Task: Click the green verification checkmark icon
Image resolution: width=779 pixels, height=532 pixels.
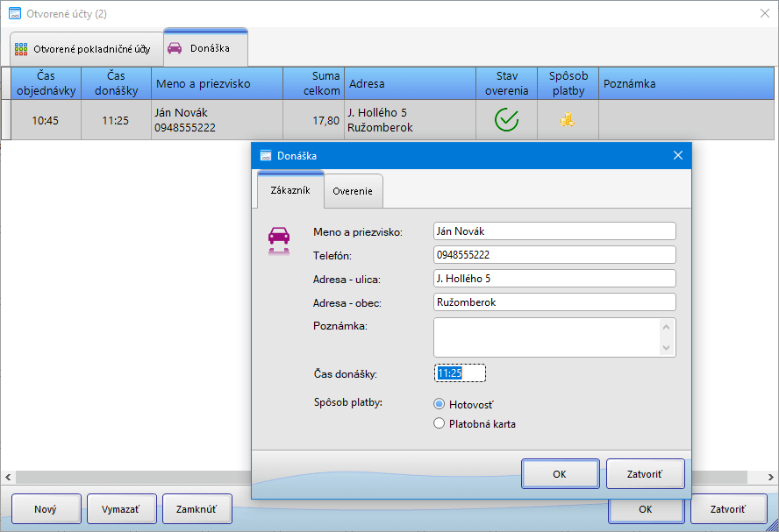Action: [x=506, y=120]
